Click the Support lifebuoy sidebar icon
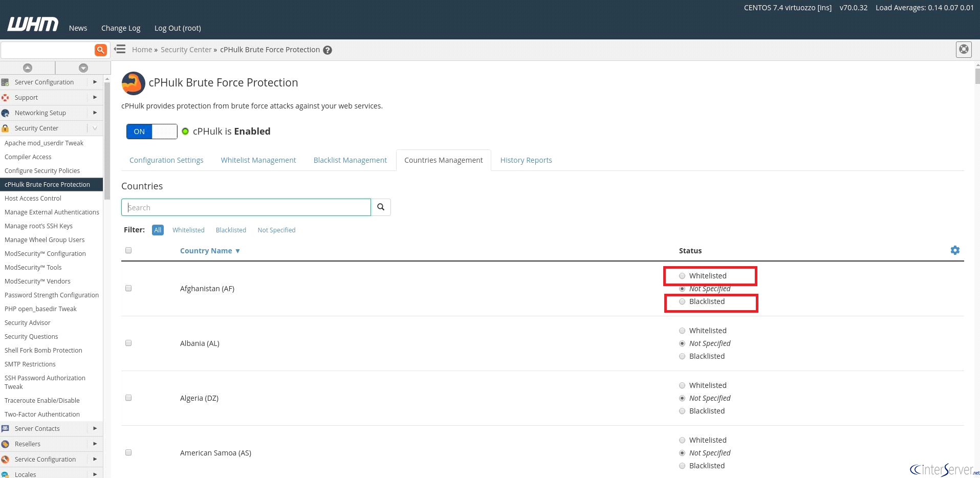980x478 pixels. point(5,97)
